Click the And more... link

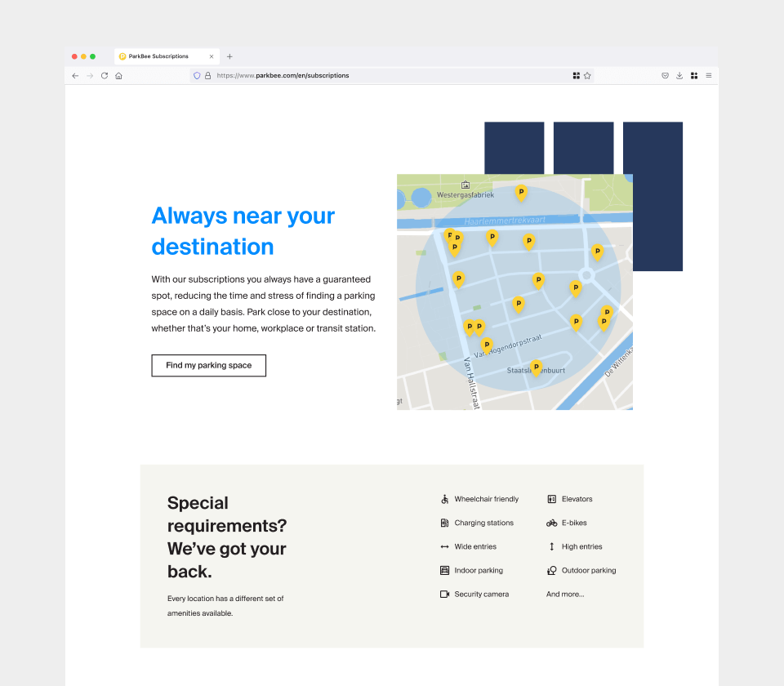565,595
